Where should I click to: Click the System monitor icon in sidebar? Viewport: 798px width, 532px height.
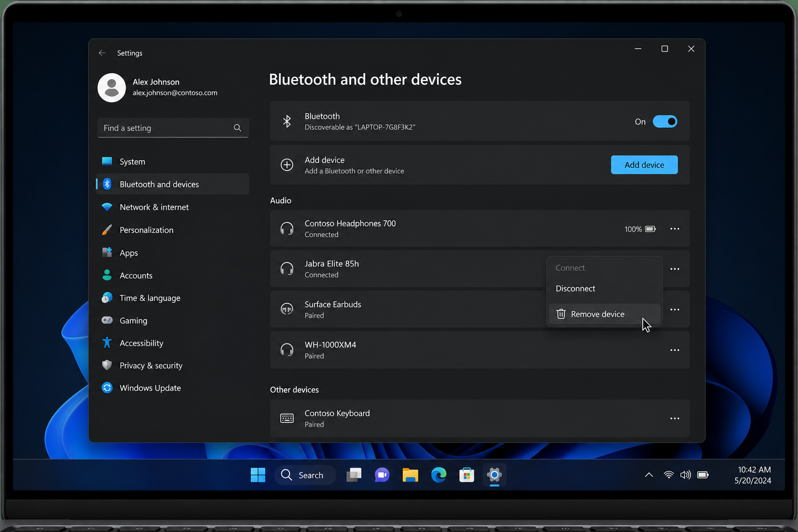click(x=107, y=161)
